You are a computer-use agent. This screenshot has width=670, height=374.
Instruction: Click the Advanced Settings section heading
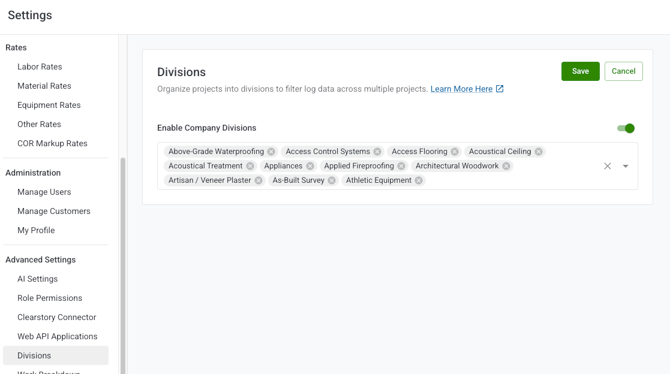(41, 259)
